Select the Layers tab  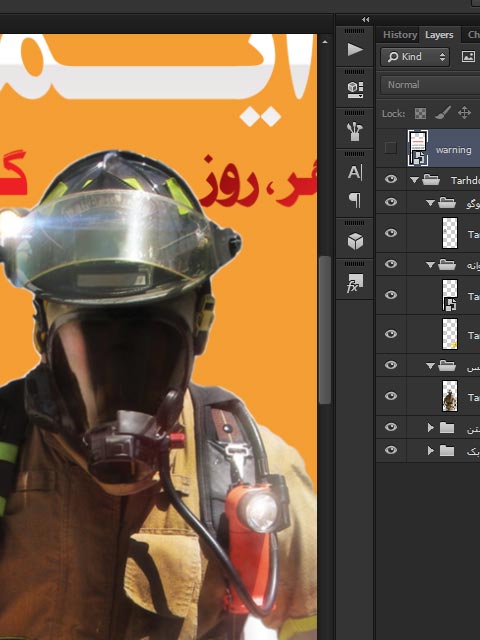tap(439, 35)
